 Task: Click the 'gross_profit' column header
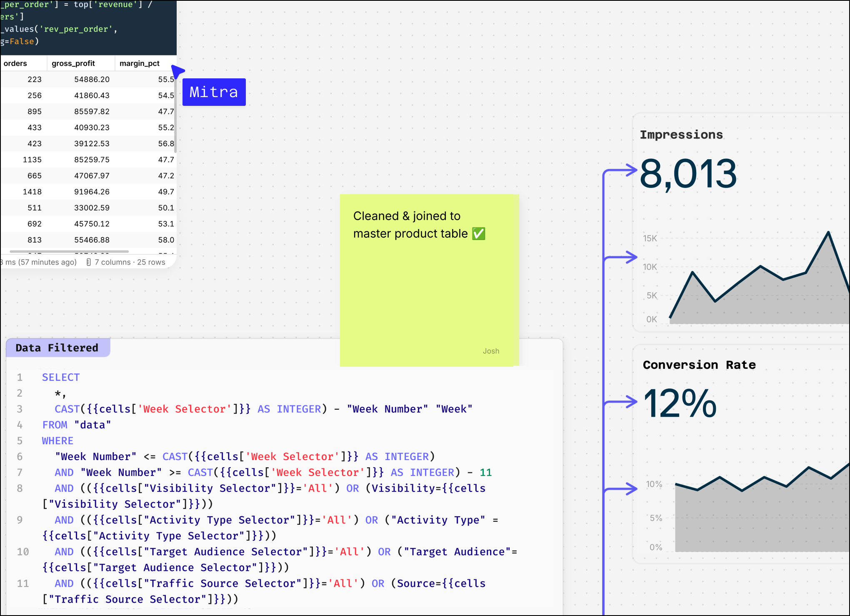[x=73, y=63]
